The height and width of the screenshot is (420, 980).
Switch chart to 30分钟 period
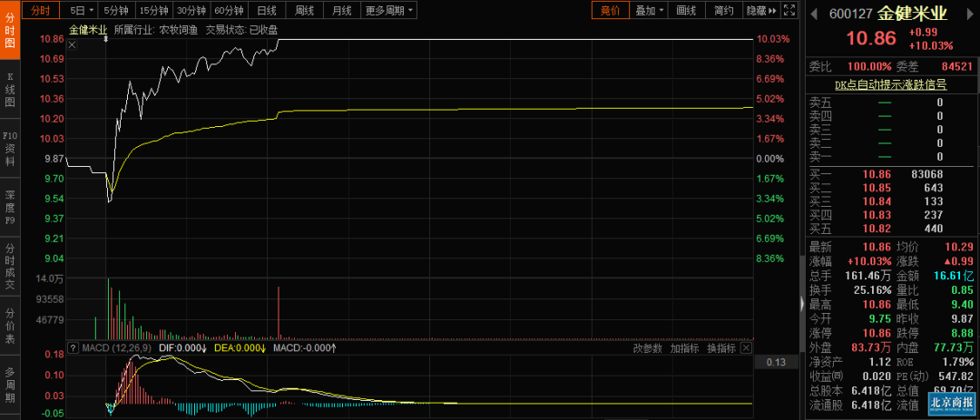[x=191, y=10]
